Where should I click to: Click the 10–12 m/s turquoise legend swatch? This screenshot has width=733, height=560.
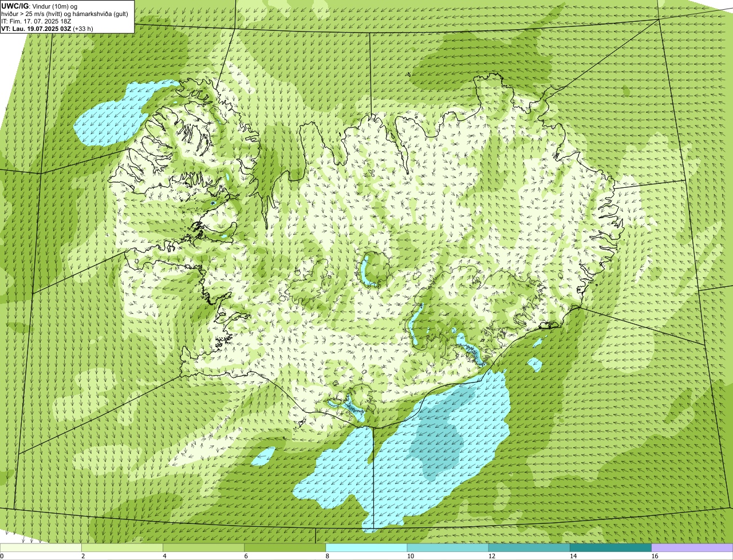point(448,547)
